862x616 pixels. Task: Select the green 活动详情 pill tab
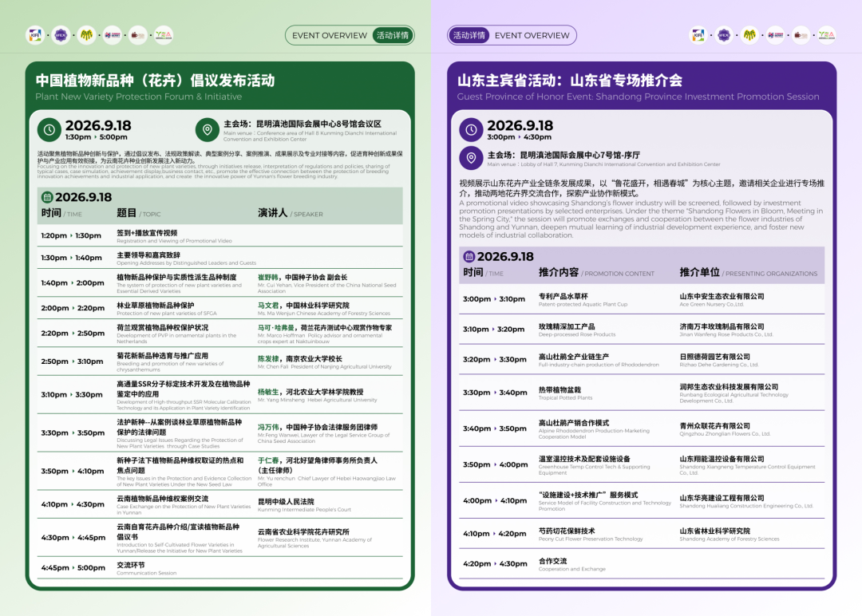click(x=393, y=35)
